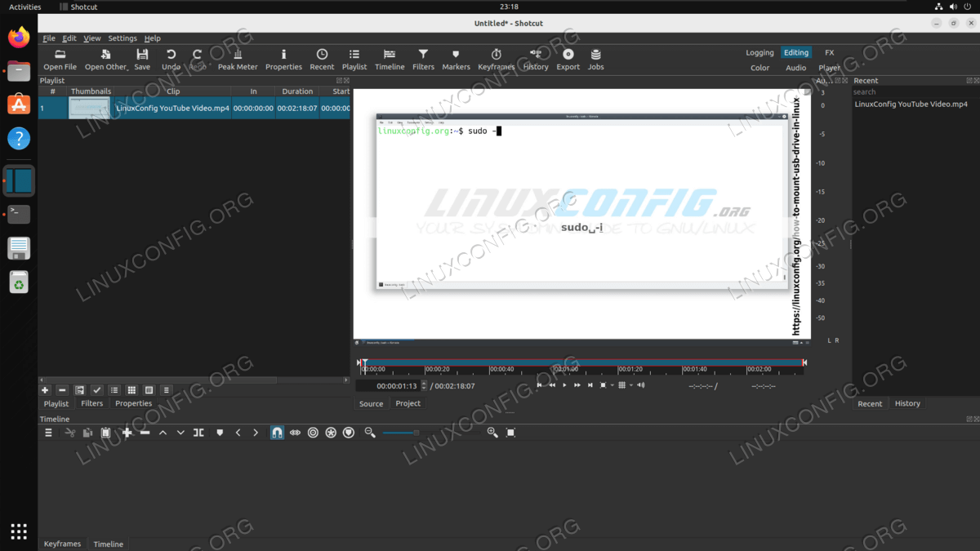Viewport: 980px width, 551px height.
Task: Open the File menu
Action: tap(49, 38)
